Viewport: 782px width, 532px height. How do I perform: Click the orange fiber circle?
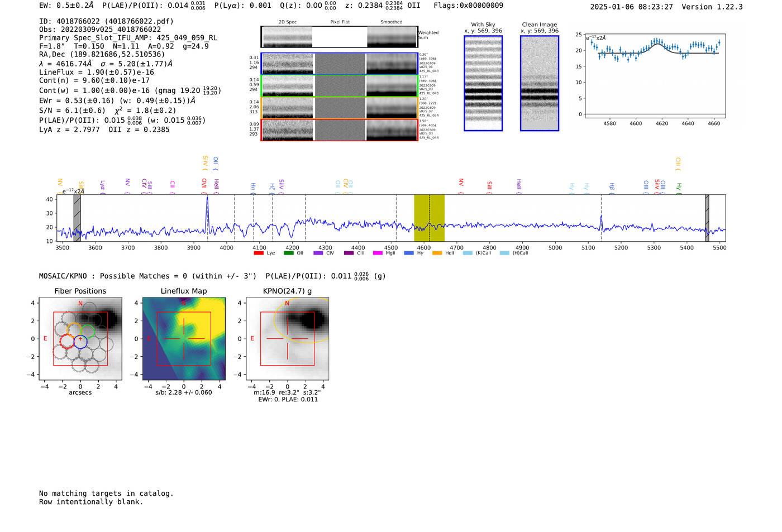(74, 330)
